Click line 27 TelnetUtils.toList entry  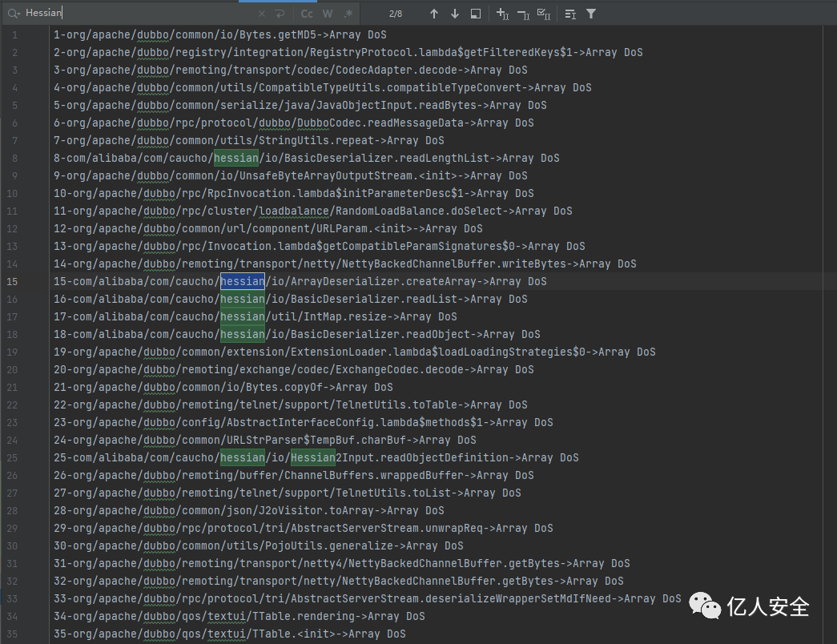[x=288, y=493]
